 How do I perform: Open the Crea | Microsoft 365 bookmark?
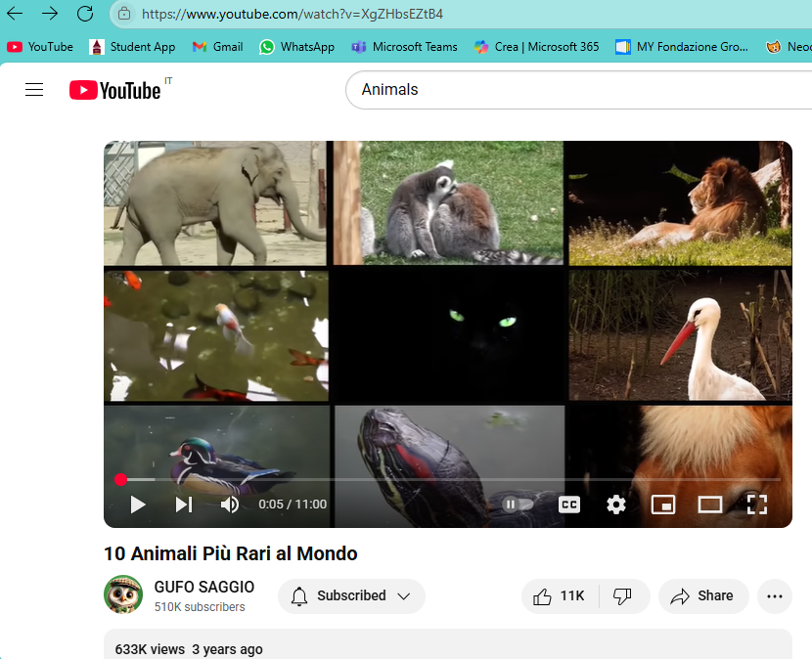[x=536, y=47]
